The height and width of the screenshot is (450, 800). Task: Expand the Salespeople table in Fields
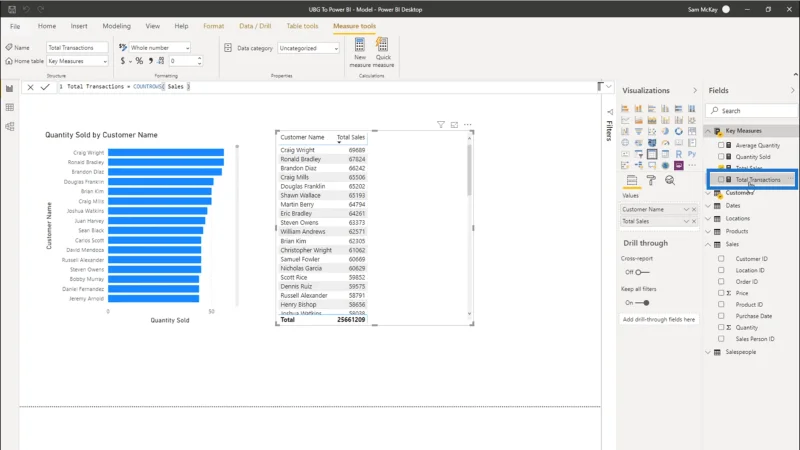click(708, 352)
